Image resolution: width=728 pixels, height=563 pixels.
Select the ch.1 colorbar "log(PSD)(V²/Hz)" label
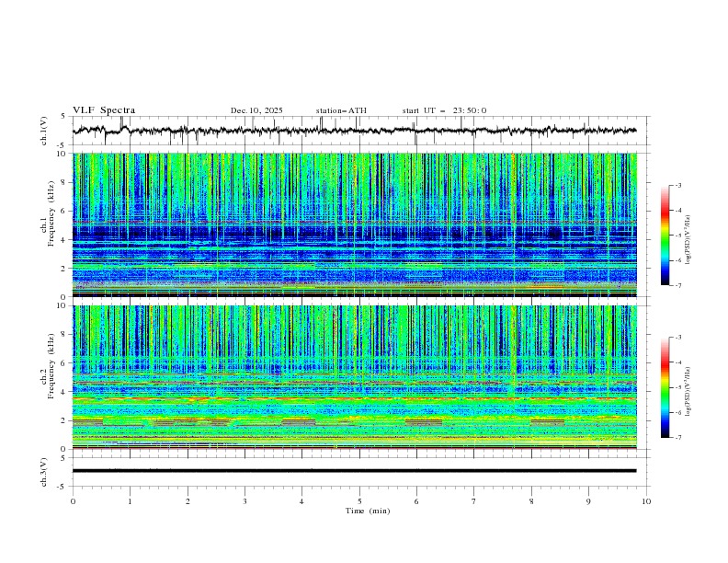pos(688,240)
